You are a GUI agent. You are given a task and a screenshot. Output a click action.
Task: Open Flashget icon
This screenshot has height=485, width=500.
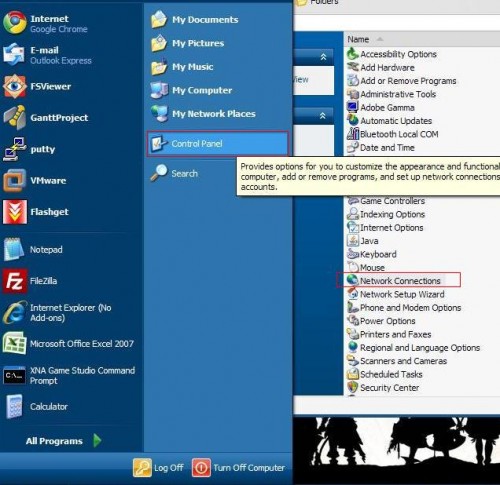click(x=14, y=212)
